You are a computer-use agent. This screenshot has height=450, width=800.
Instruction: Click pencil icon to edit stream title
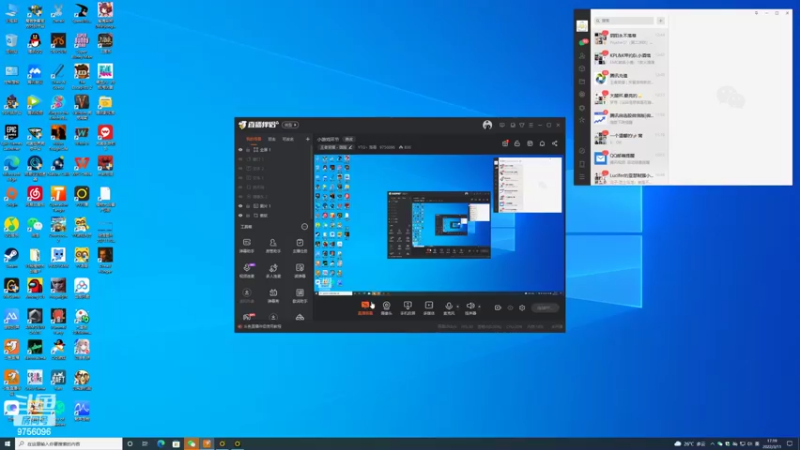point(351,147)
